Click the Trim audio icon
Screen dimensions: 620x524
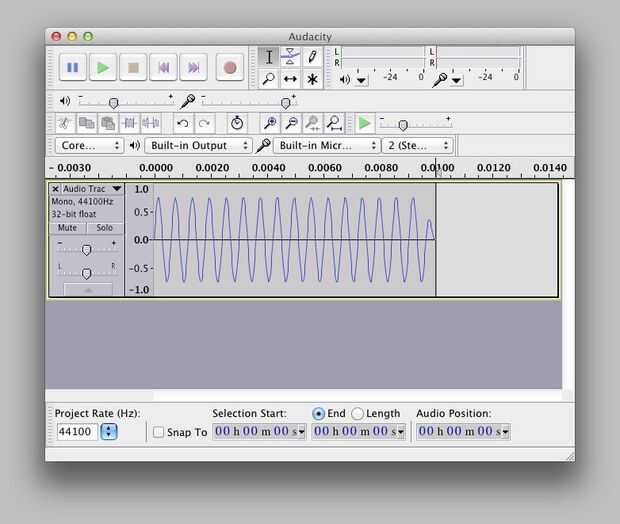pos(129,123)
